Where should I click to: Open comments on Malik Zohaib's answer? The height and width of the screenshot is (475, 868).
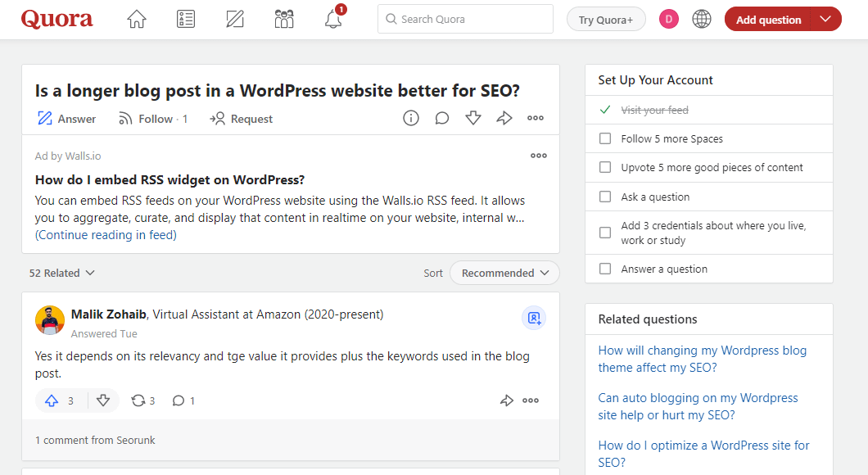183,400
